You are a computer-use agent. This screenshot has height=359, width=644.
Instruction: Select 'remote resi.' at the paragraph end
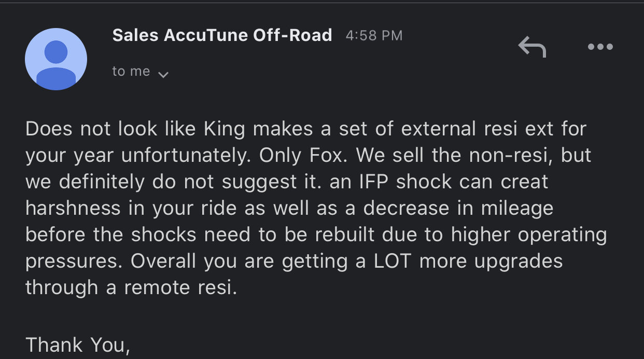pos(180,287)
